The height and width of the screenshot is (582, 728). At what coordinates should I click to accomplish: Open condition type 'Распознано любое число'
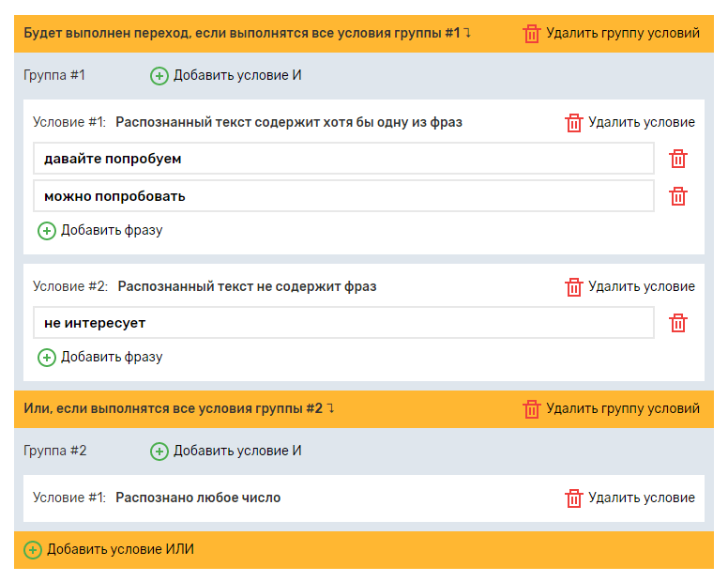pyautogui.click(x=198, y=498)
